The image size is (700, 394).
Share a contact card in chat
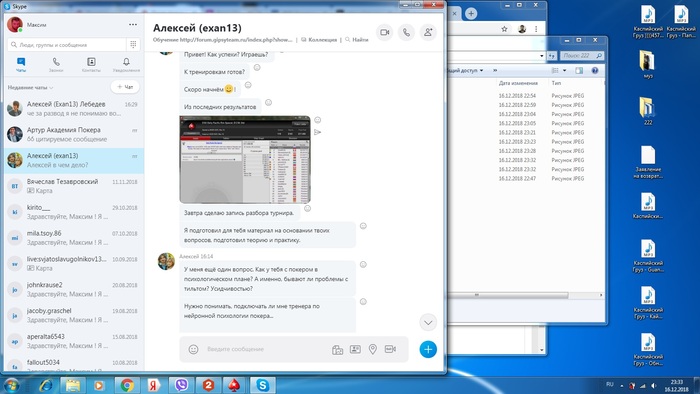pyautogui.click(x=355, y=349)
